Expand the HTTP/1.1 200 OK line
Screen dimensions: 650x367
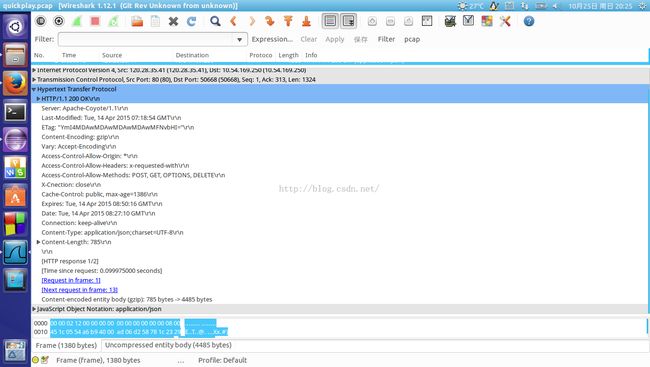(39, 99)
